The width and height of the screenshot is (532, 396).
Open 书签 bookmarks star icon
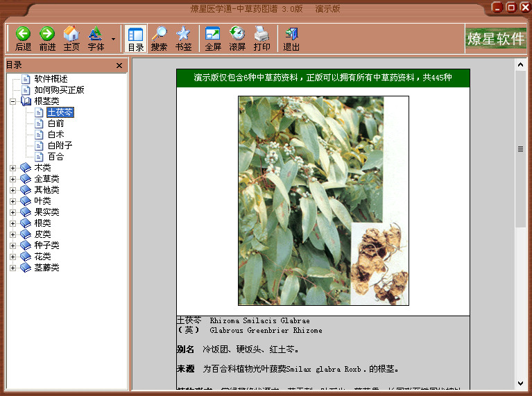(x=183, y=34)
